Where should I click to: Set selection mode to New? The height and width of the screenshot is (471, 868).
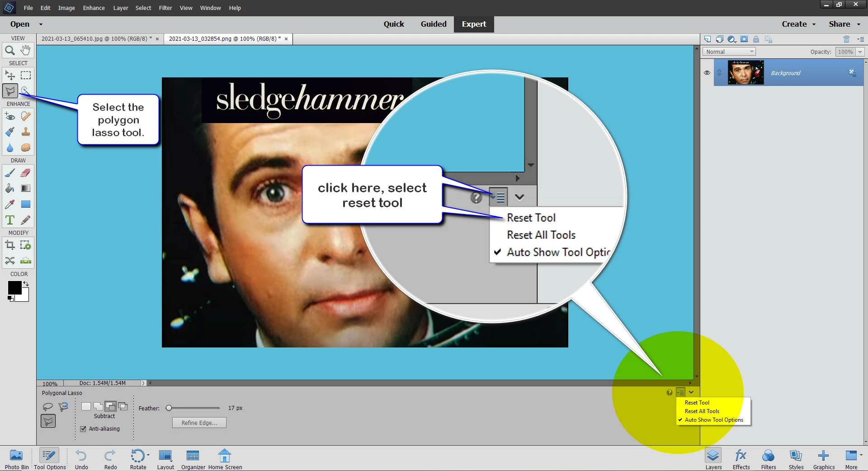(86, 406)
